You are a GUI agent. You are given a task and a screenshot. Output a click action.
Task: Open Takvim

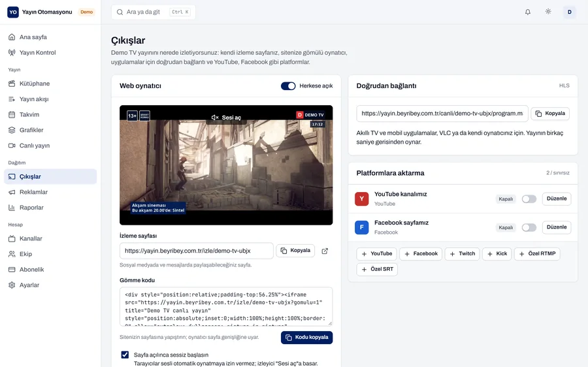click(x=50, y=115)
